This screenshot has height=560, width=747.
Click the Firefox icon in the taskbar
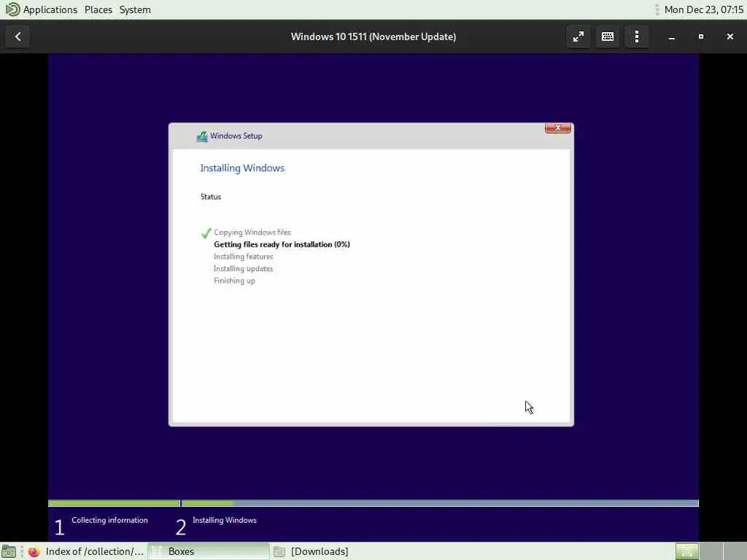(x=34, y=551)
